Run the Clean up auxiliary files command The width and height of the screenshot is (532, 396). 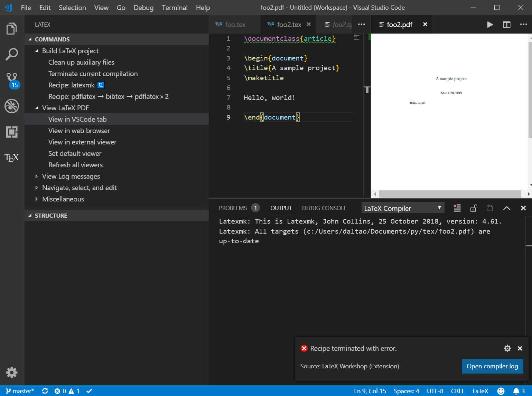81,62
